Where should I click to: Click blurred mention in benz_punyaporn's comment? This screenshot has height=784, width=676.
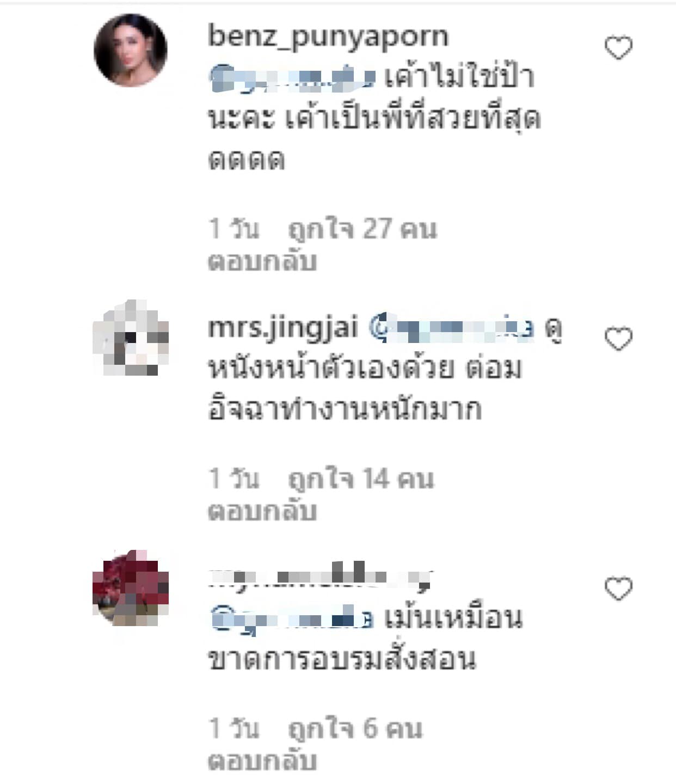pos(292,77)
